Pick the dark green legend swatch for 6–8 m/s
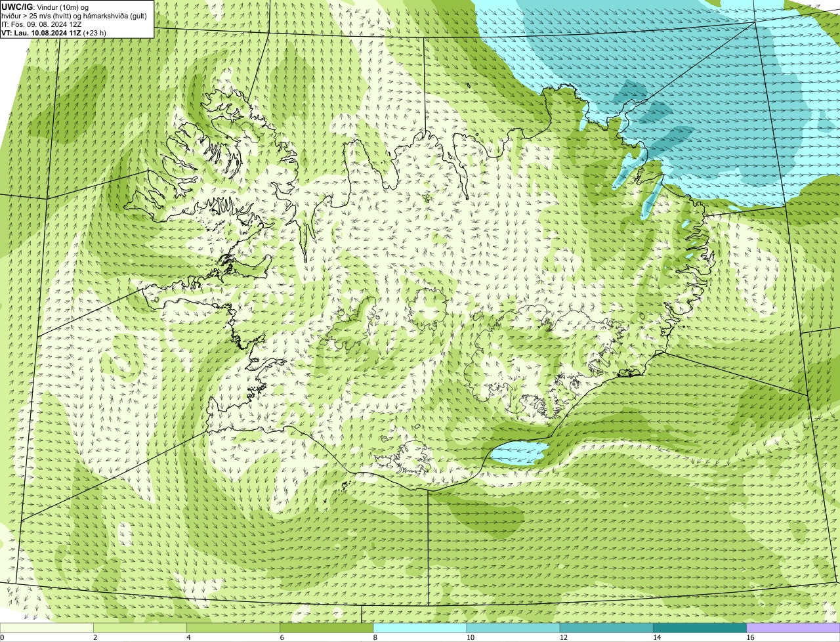The width and height of the screenshot is (840, 642). click(x=327, y=628)
